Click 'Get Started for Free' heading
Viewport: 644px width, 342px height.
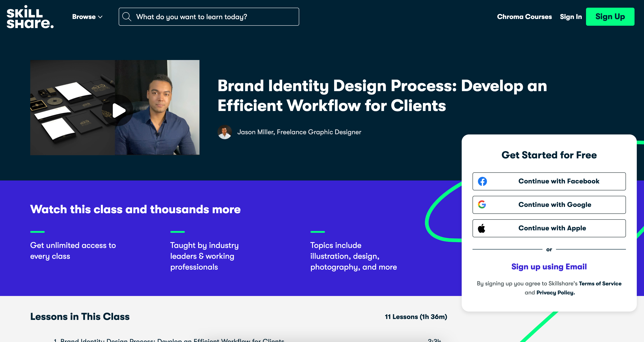(549, 155)
